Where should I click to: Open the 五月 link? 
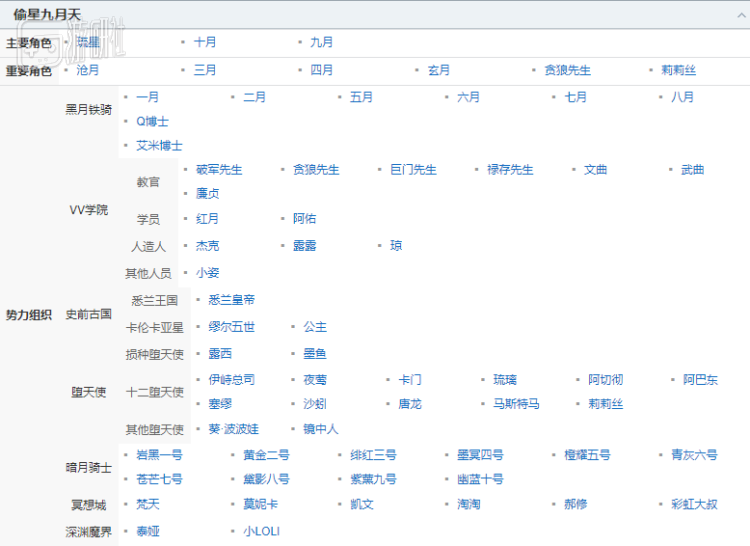[x=361, y=97]
